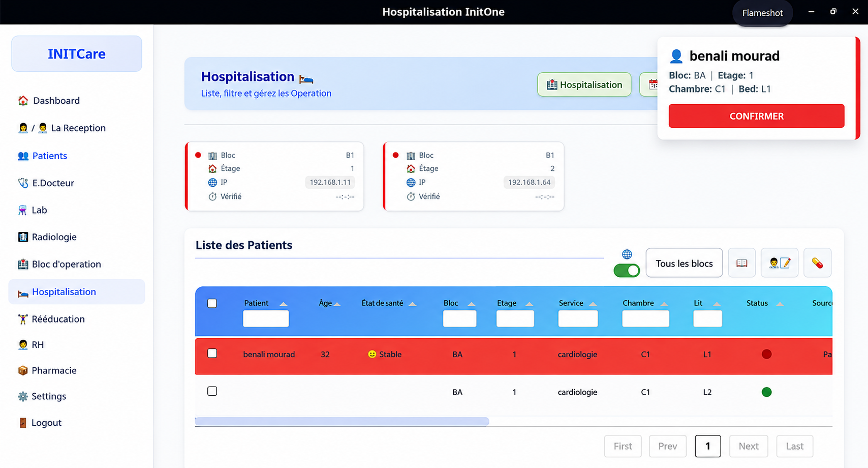
Task: Click the Bloc filter input field
Action: (x=459, y=318)
